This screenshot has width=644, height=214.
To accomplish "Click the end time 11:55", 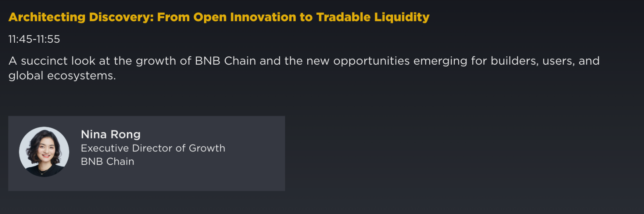I will [48, 39].
